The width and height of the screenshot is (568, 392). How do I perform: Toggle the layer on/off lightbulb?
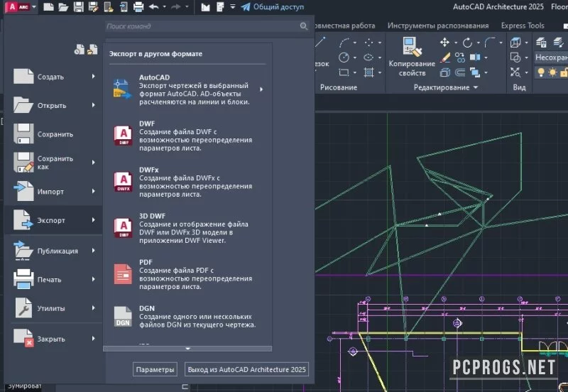(541, 72)
